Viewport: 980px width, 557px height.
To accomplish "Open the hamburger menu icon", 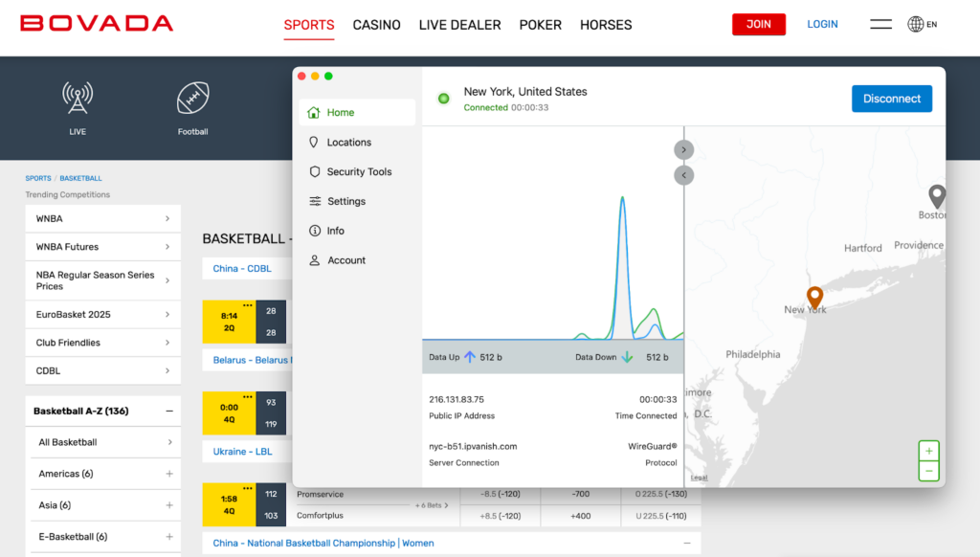I will pos(880,24).
